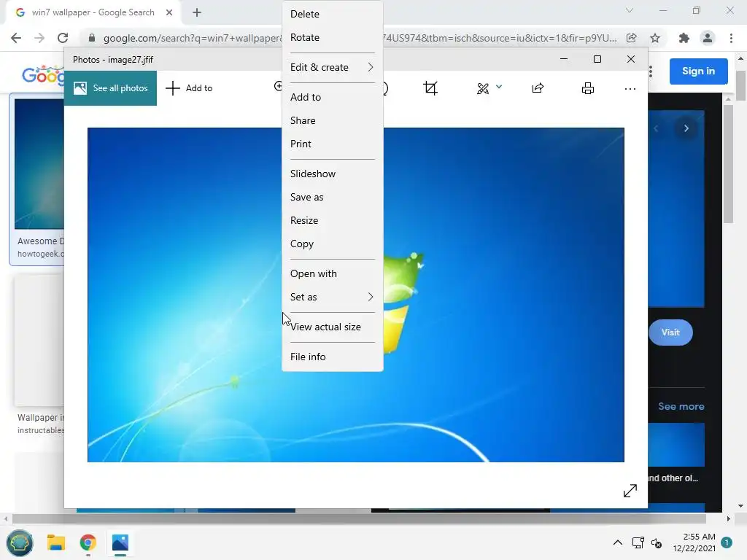Click the related wallpaper thumbnail under See more

pos(676,445)
